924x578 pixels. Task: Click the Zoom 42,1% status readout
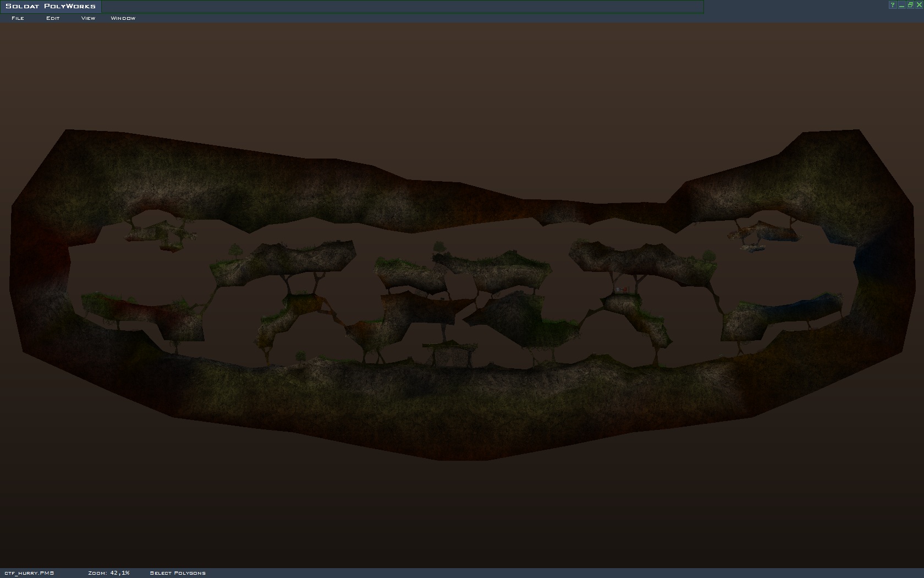(108, 573)
